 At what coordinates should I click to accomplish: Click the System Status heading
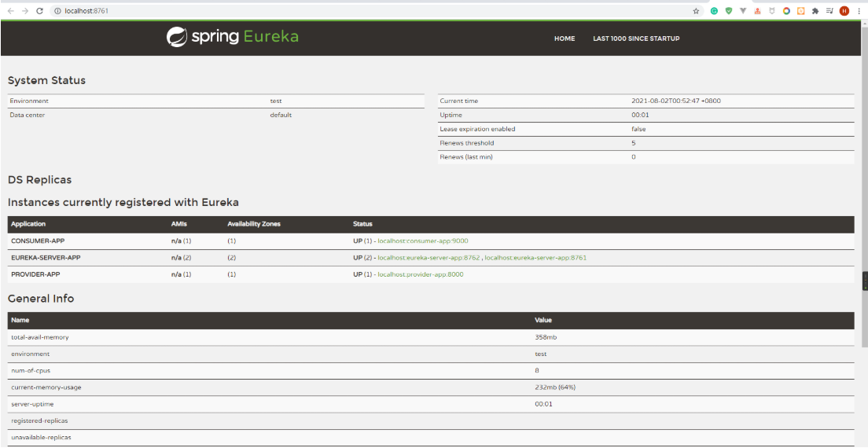tap(46, 80)
